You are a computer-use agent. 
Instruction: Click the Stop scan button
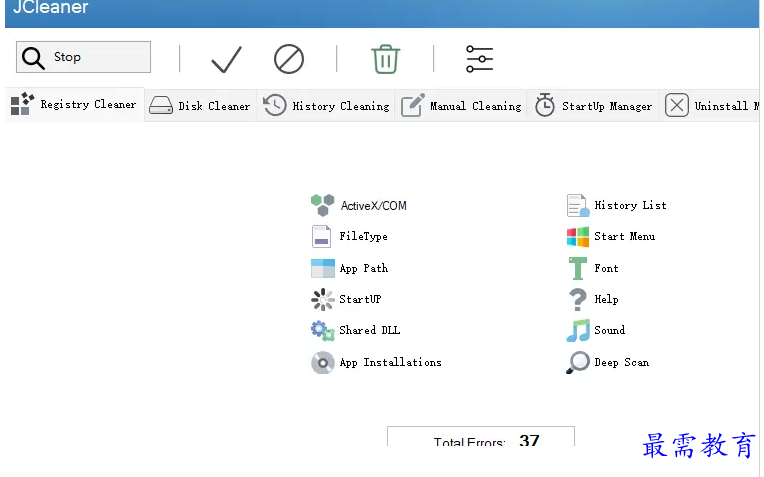(83, 57)
